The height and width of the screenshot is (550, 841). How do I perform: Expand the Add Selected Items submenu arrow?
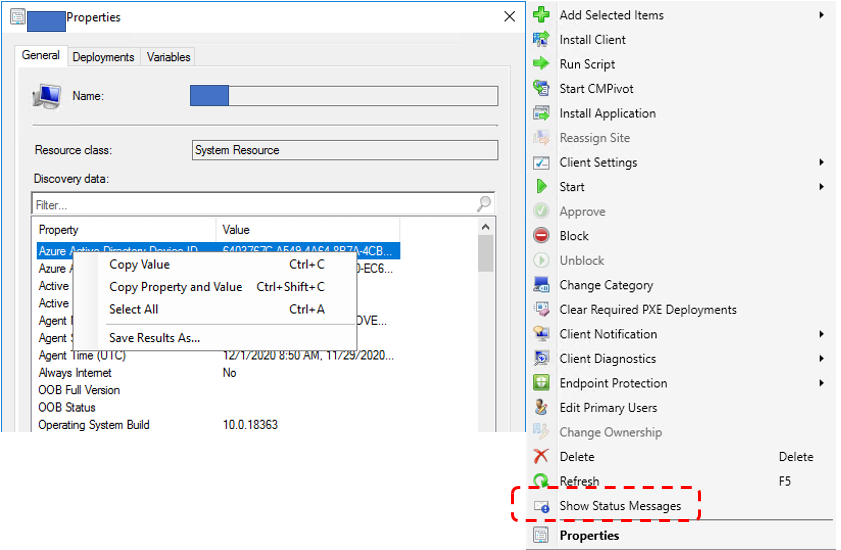click(821, 14)
